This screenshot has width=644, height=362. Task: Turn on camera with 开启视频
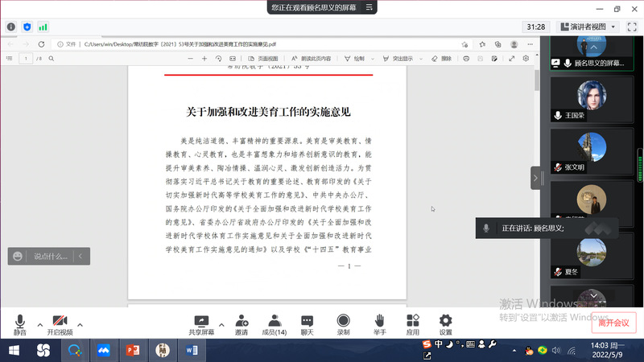point(60,323)
